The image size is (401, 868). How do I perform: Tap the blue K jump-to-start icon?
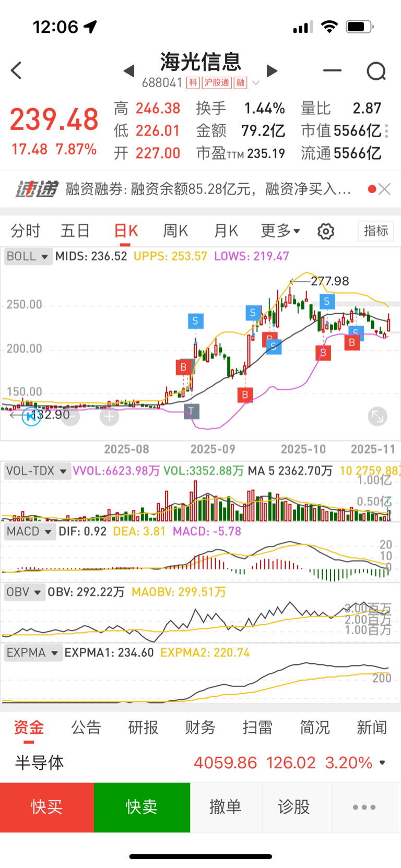coord(31,416)
